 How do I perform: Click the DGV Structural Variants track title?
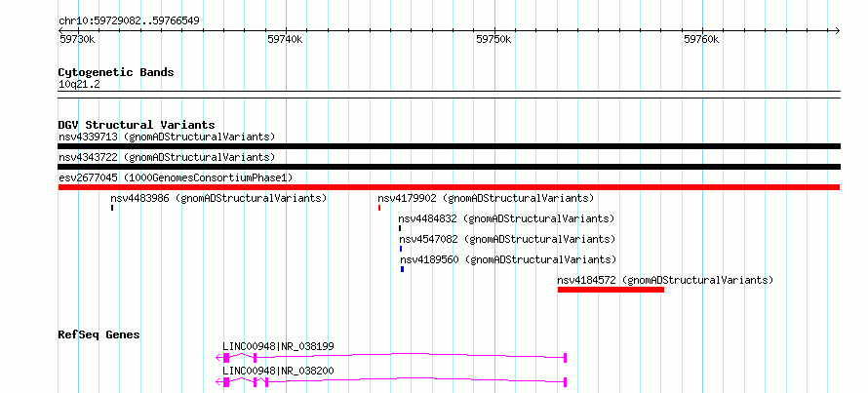point(137,125)
